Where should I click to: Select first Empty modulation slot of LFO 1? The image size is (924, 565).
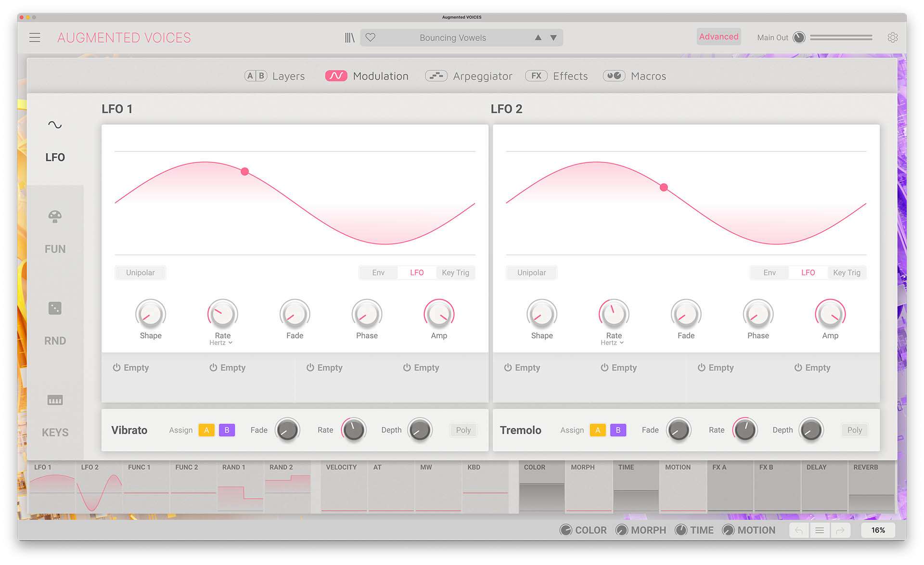point(131,368)
